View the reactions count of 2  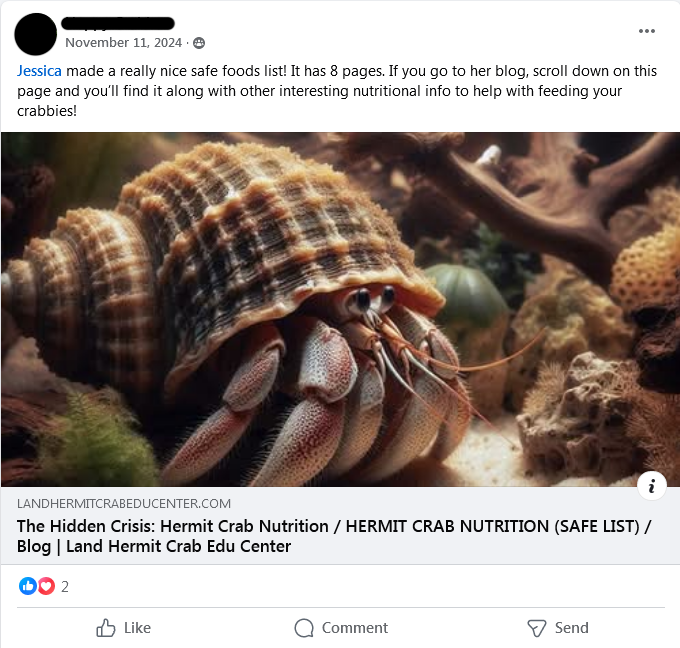[65, 586]
